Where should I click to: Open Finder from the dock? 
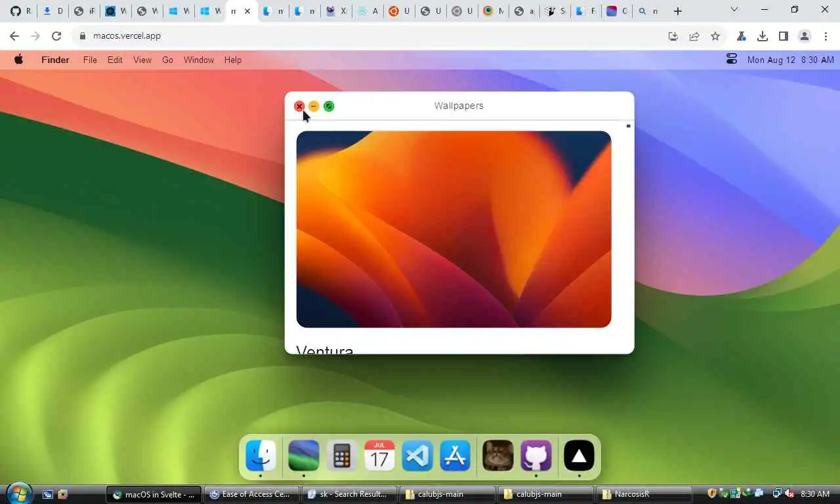pos(261,455)
